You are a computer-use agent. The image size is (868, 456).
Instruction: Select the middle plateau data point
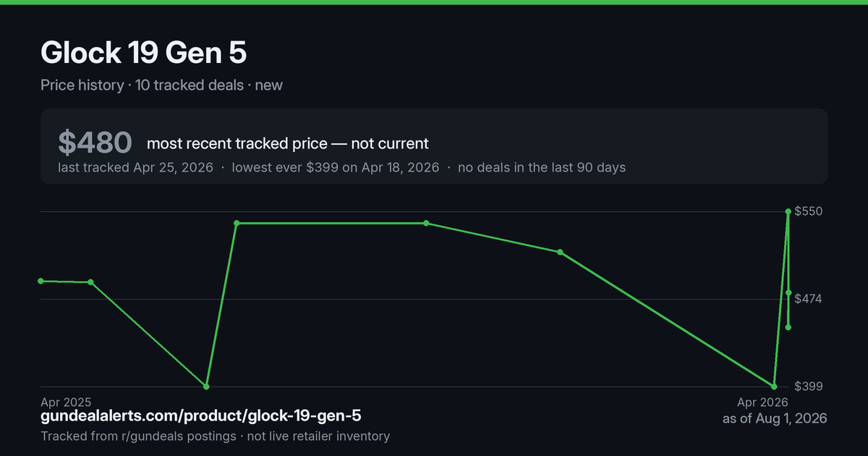(x=426, y=223)
